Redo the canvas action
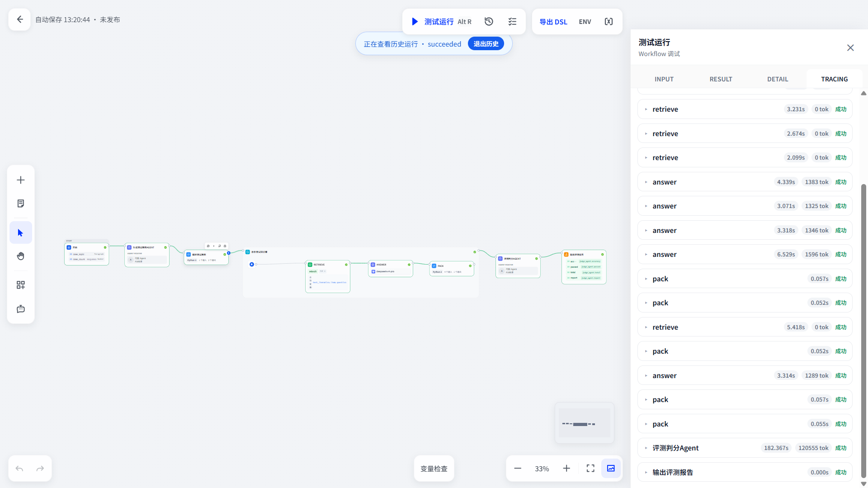This screenshot has width=868, height=488. coord(40,469)
